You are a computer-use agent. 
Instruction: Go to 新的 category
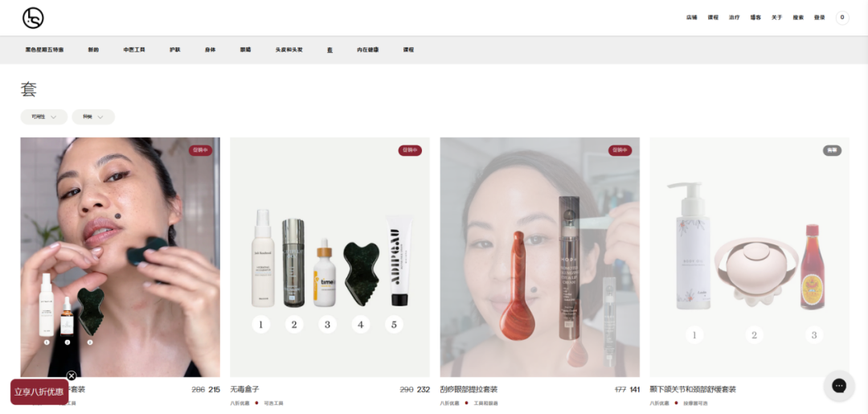coord(93,50)
